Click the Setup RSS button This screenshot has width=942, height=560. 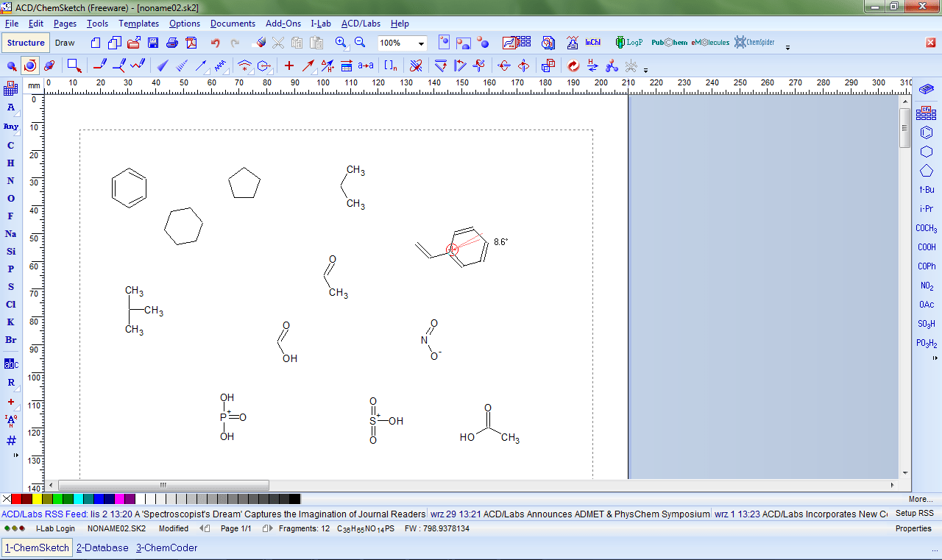914,514
